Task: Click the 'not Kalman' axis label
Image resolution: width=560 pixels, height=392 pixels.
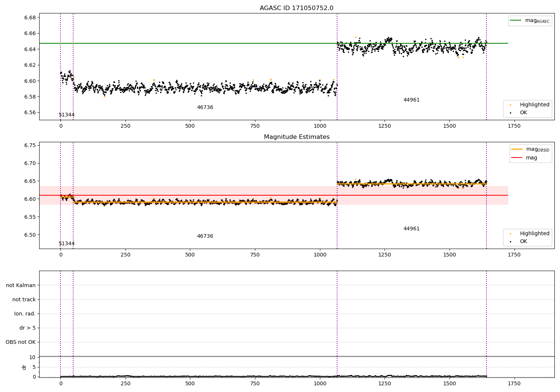Action: (x=21, y=285)
